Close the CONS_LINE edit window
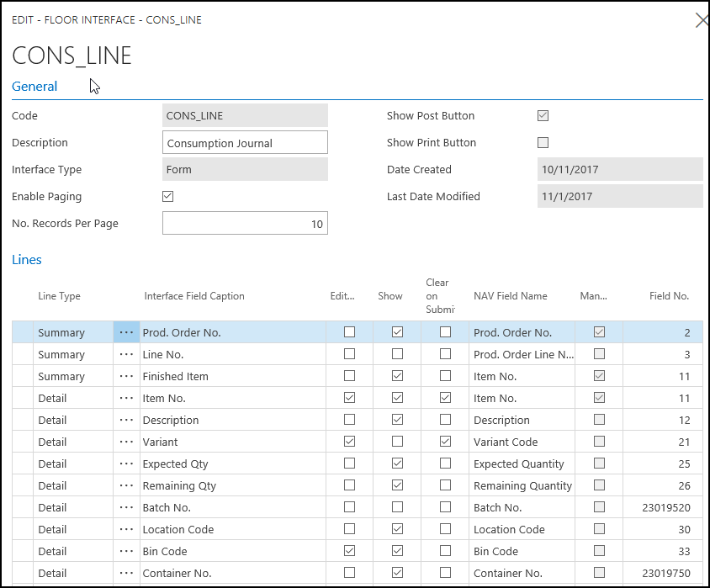Screen dimensions: 710x588 (701, 20)
